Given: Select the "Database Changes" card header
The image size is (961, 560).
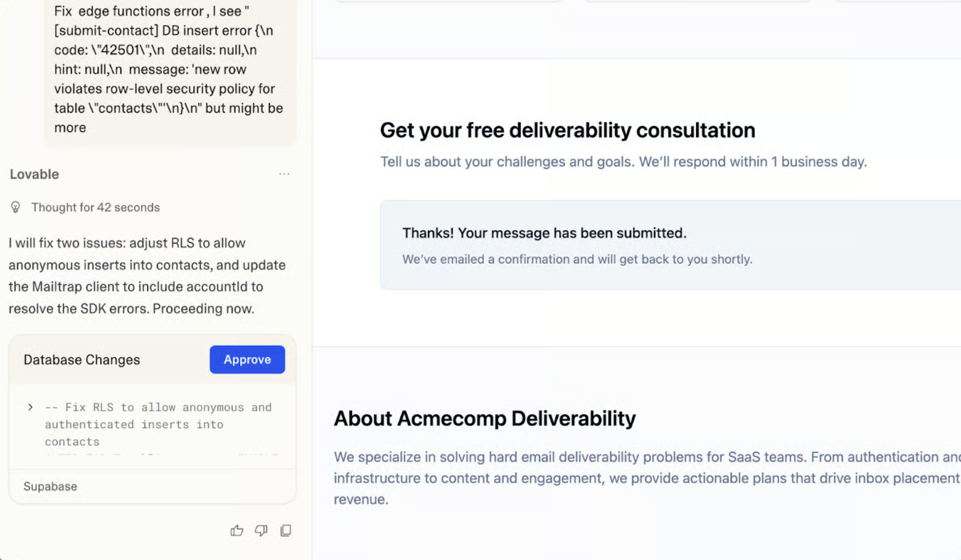Looking at the screenshot, I should (82, 360).
